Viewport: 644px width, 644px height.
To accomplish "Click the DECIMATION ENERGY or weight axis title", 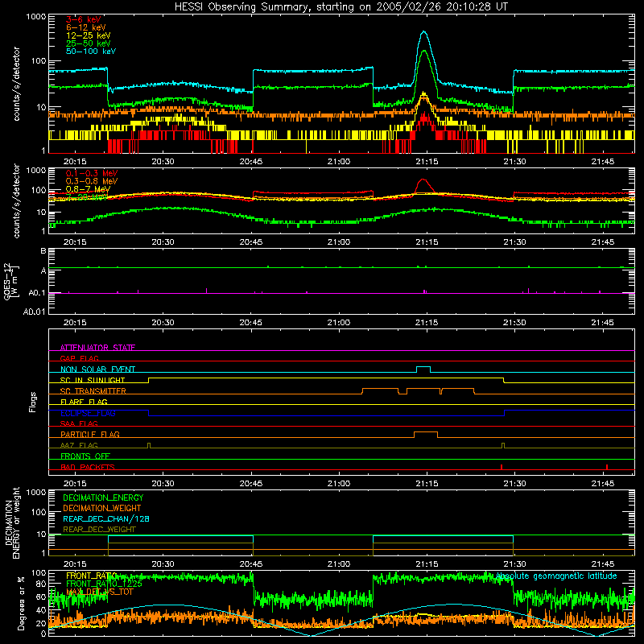I will (x=12, y=522).
